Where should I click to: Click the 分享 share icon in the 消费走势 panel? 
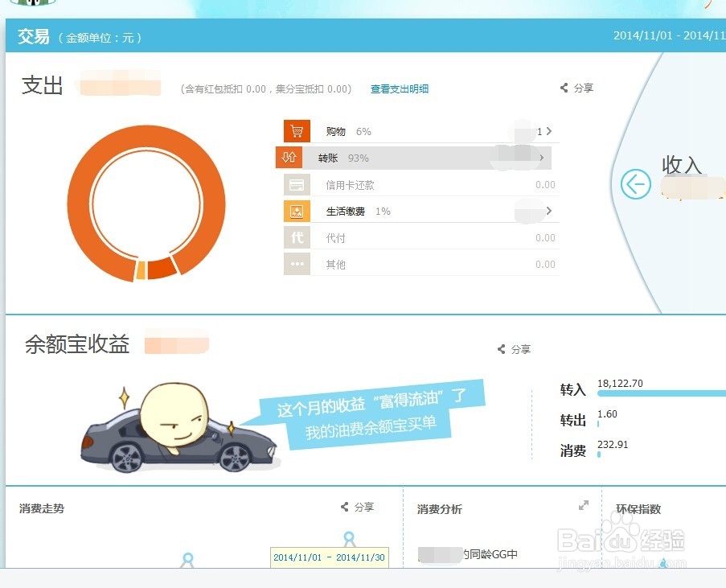(344, 507)
